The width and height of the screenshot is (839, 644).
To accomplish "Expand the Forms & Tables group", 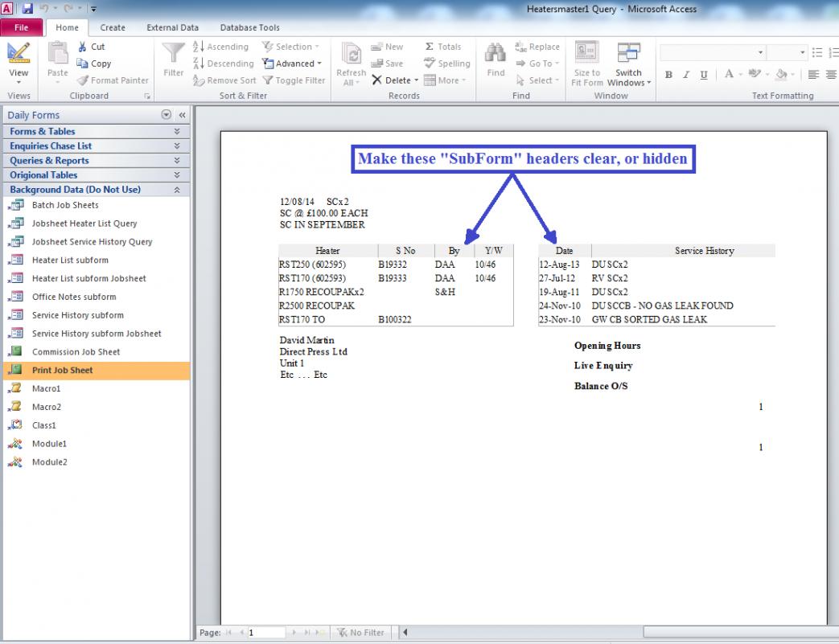I will pos(176,131).
